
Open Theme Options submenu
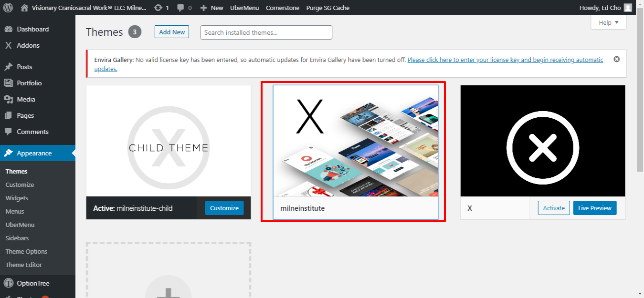tap(26, 251)
